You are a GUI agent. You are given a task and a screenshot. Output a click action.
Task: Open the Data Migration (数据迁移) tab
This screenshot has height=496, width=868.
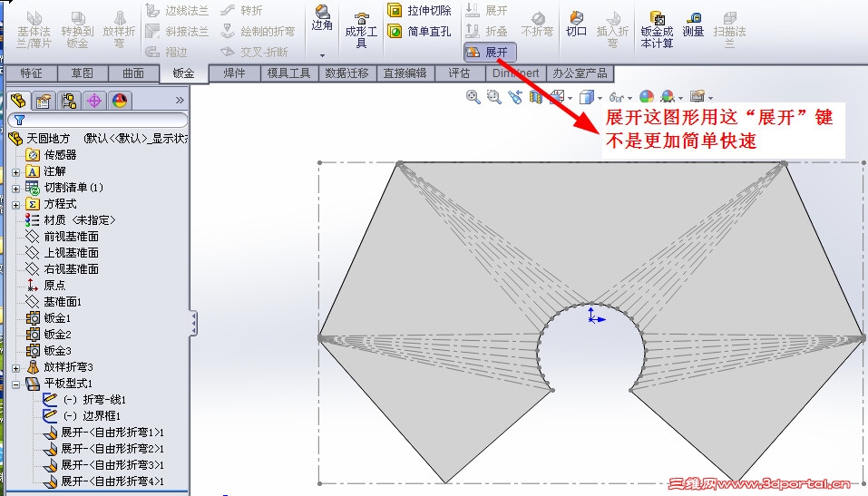(347, 73)
